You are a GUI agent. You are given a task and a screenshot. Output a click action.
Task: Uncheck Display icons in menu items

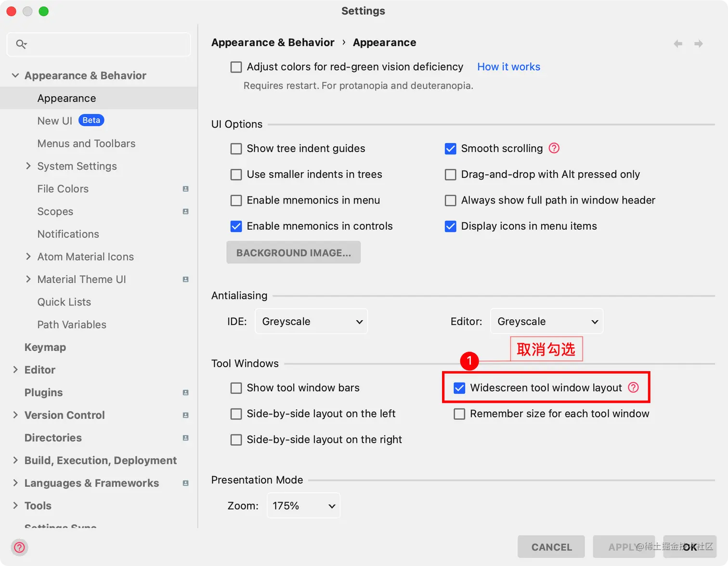450,226
